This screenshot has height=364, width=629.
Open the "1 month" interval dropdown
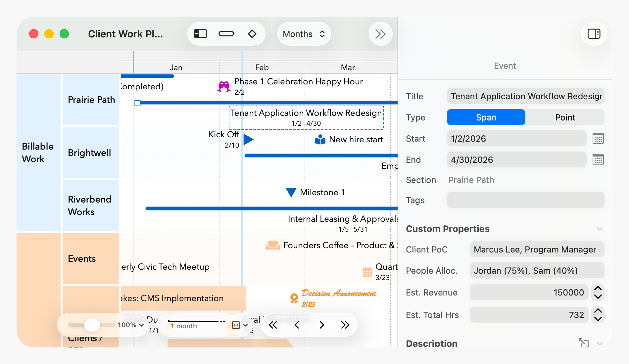245,325
